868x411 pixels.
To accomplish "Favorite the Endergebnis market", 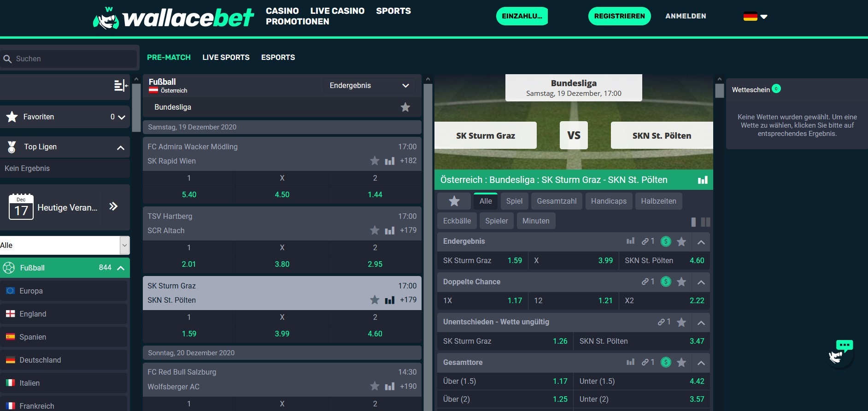I will point(681,242).
